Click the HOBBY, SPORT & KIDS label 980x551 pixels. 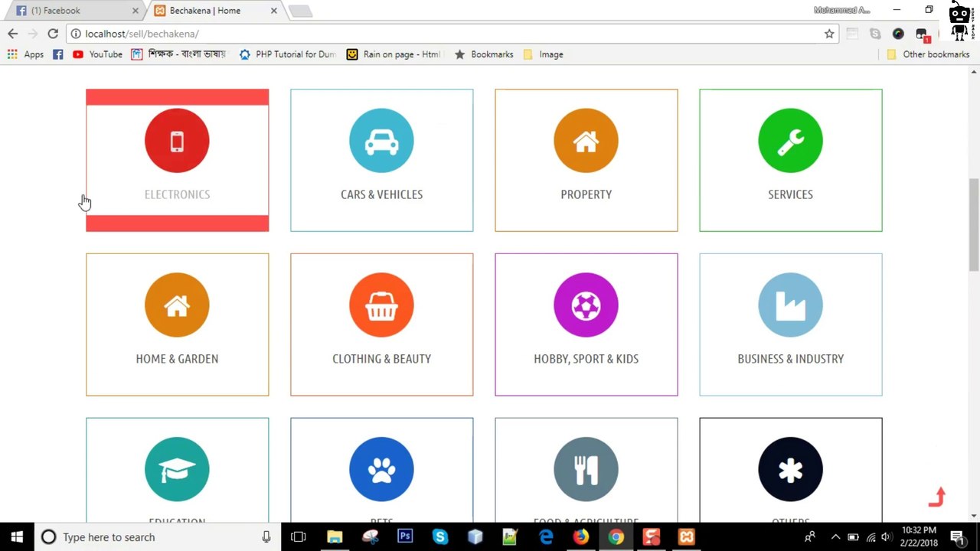coord(586,359)
